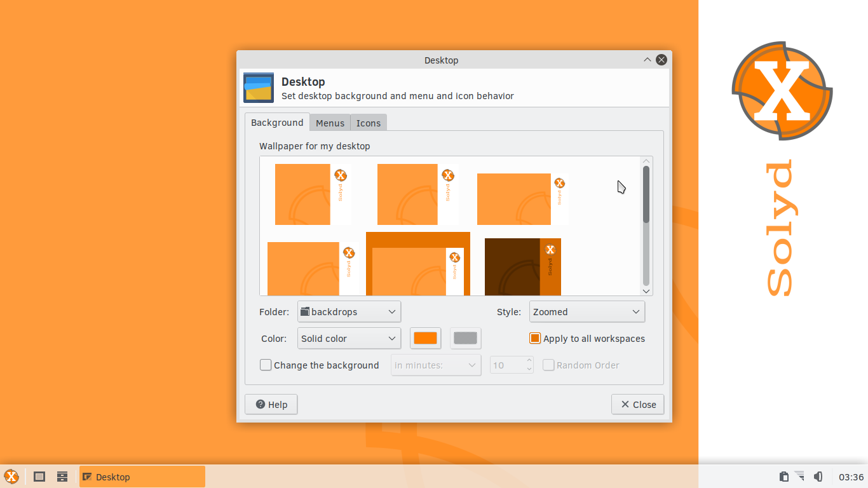Select the first wallpaper thumbnail in top row
This screenshot has width=868, height=488.
313,194
